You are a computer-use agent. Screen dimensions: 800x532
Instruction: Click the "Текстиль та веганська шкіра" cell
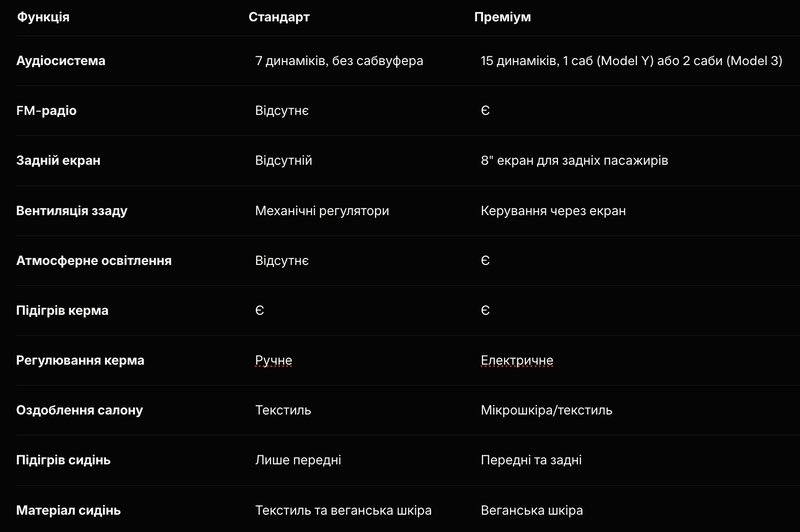[x=343, y=511]
